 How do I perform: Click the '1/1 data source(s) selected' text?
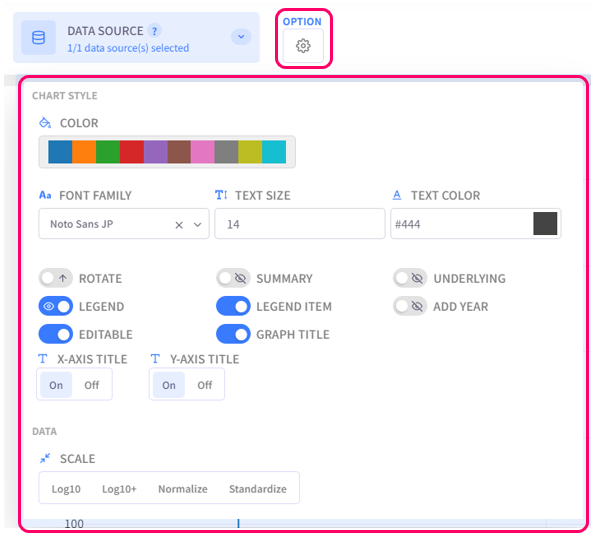[x=128, y=48]
